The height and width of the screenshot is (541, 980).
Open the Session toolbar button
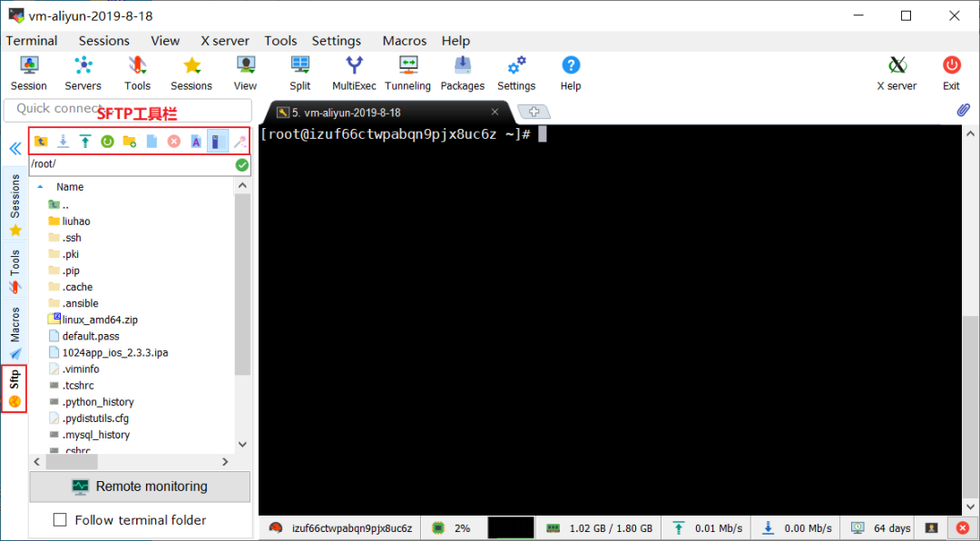(x=29, y=74)
